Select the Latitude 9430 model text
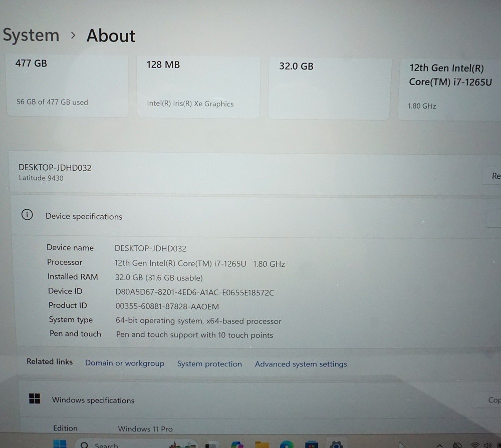 (x=41, y=178)
